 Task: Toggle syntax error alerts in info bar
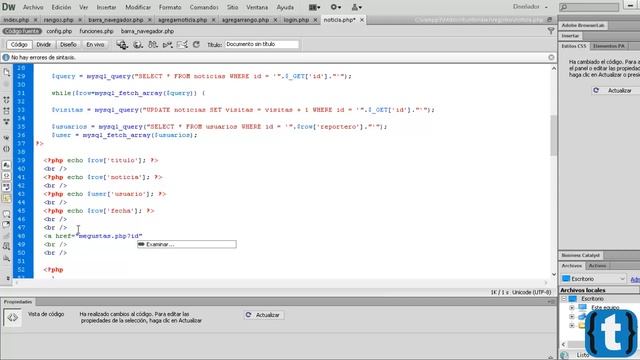pyautogui.click(x=7, y=198)
